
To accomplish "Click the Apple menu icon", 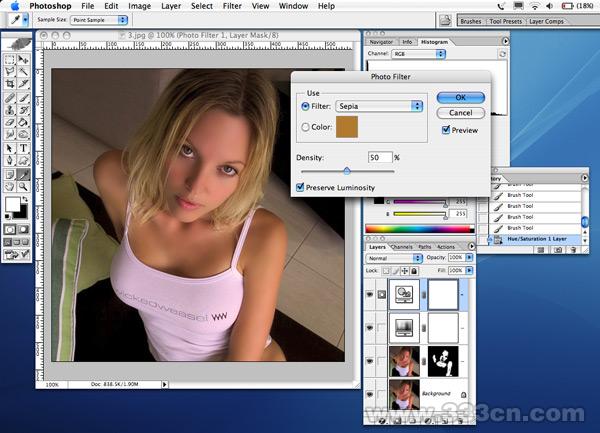I will [x=15, y=6].
